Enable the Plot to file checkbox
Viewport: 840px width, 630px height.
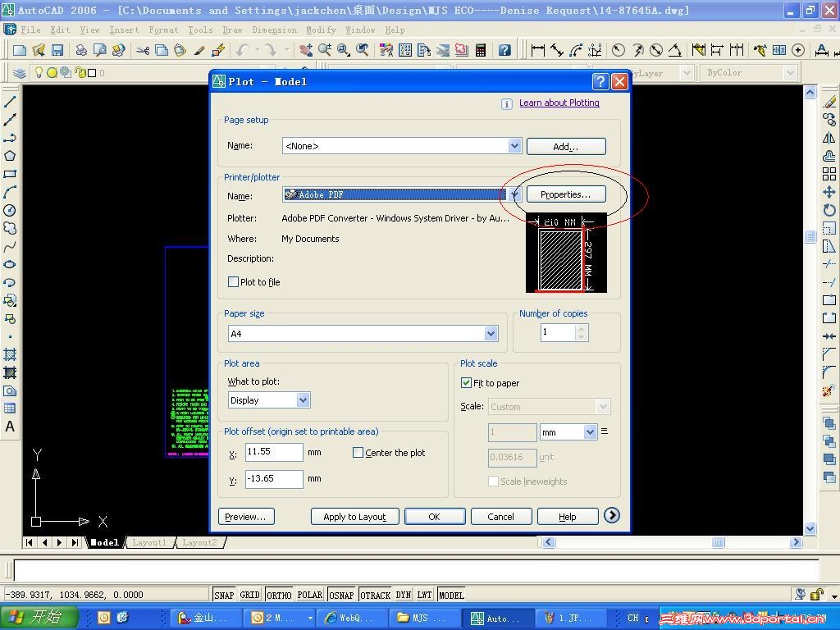coord(234,282)
